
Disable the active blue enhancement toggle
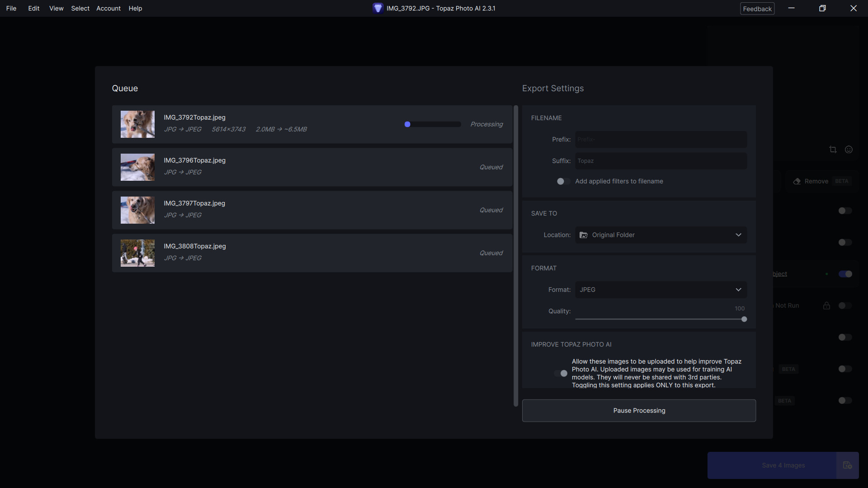click(845, 274)
